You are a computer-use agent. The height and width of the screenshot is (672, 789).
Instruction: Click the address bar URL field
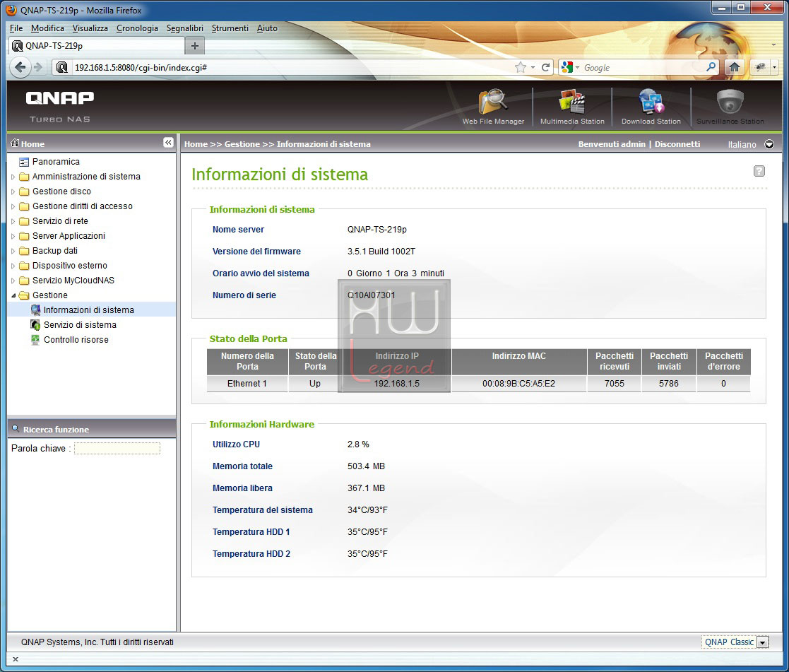click(x=292, y=67)
